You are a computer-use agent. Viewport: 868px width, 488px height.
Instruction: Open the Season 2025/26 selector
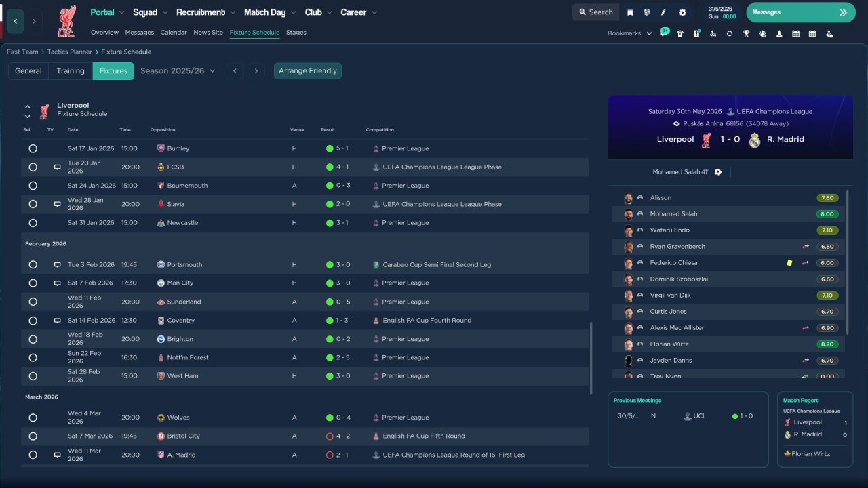coord(178,70)
